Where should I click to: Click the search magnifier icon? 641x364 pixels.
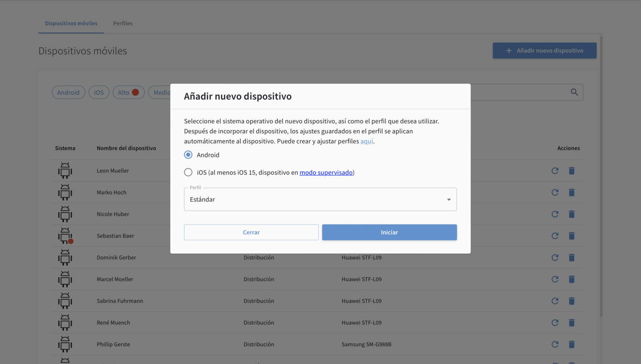point(574,92)
